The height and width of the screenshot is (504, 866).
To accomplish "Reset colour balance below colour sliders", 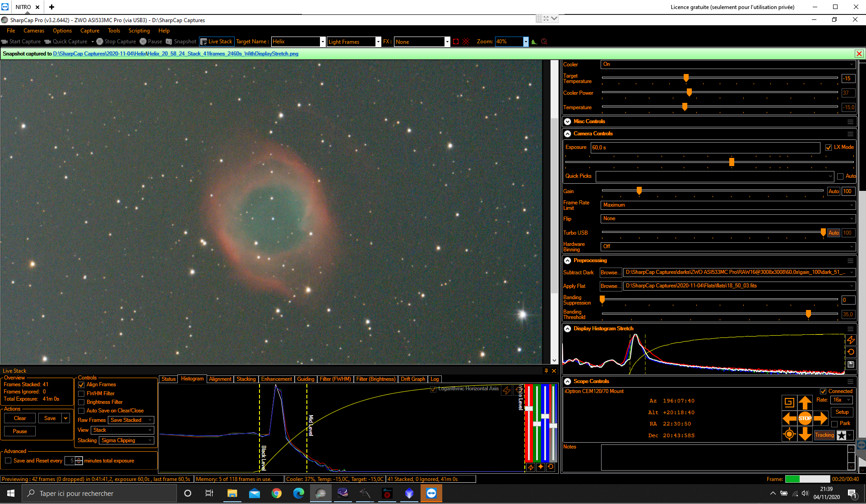I will 551,467.
